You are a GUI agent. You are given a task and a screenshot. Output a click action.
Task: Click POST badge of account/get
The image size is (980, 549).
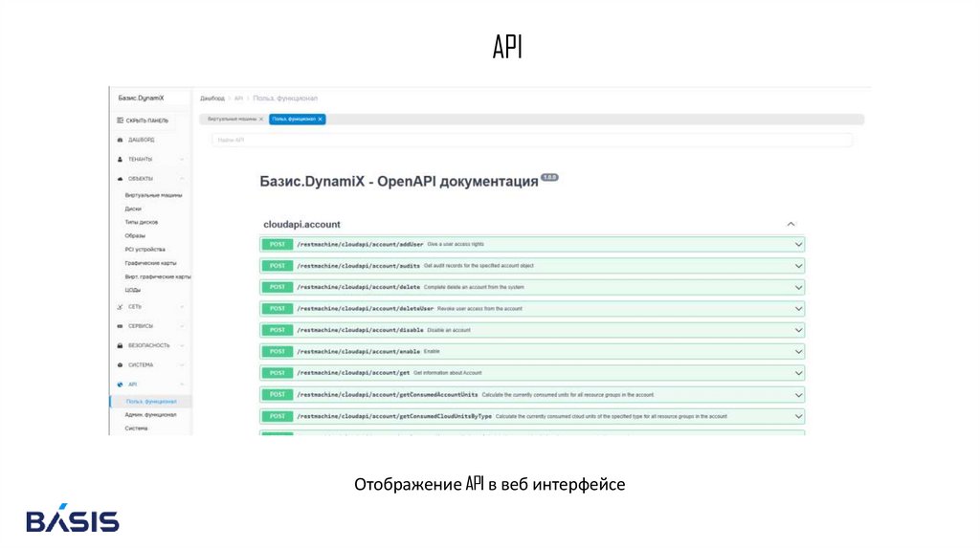(277, 373)
